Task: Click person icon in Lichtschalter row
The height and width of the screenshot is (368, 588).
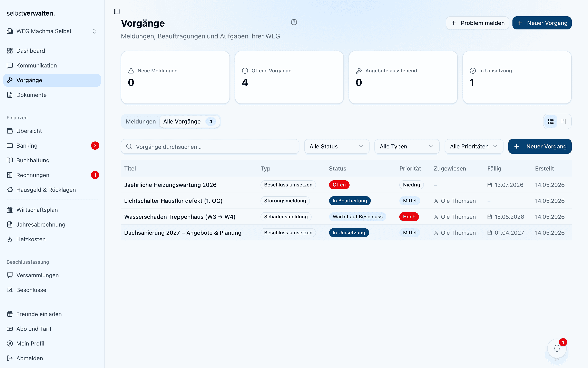Action: click(436, 201)
